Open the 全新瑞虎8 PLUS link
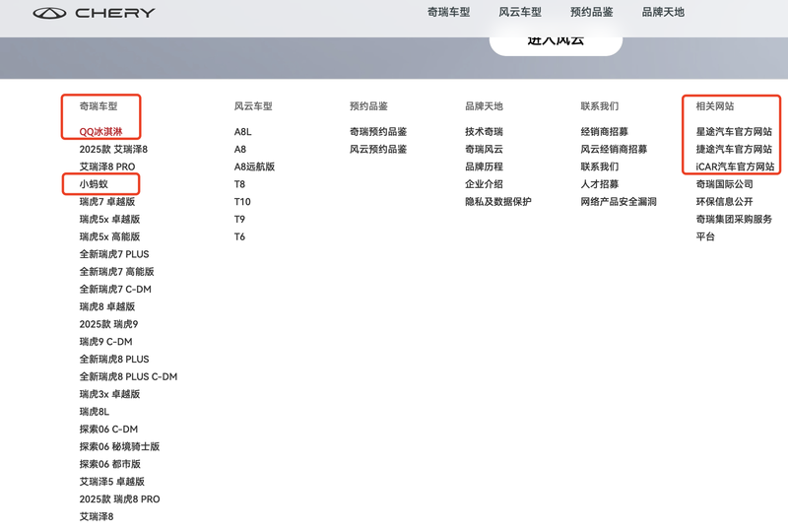This screenshot has width=788, height=532. pos(114,359)
